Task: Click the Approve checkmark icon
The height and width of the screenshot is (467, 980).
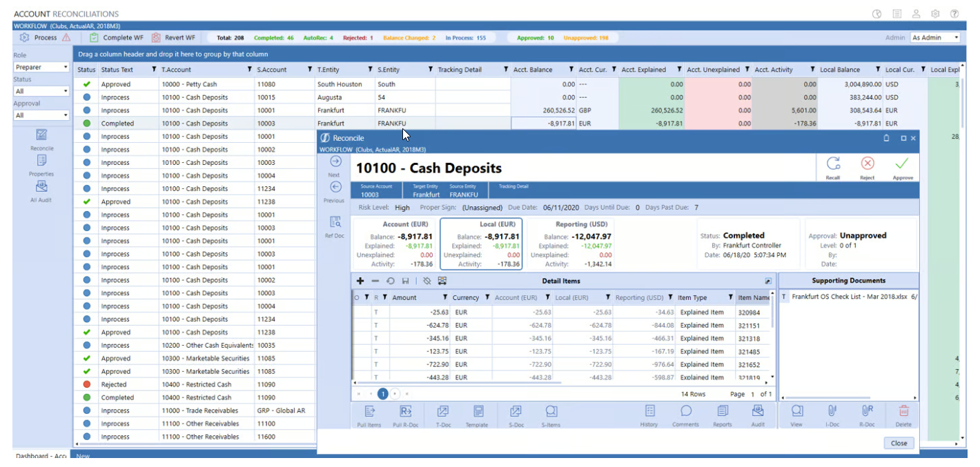Action: [902, 164]
